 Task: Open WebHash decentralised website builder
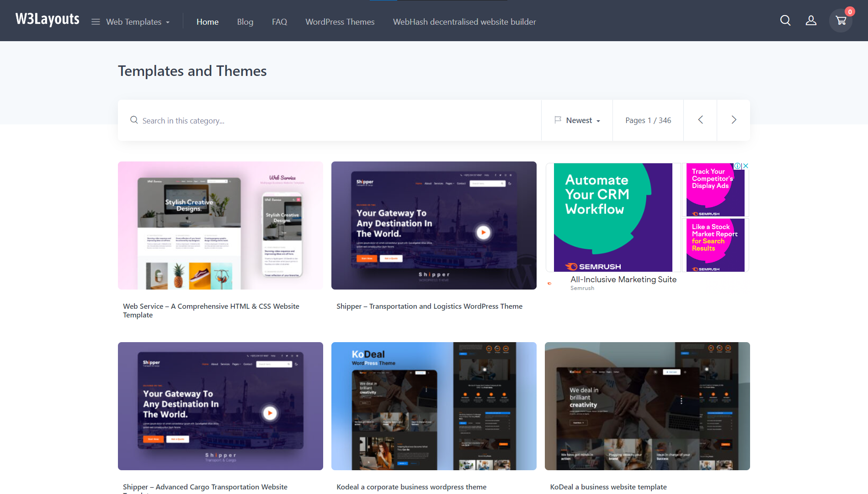[464, 21]
